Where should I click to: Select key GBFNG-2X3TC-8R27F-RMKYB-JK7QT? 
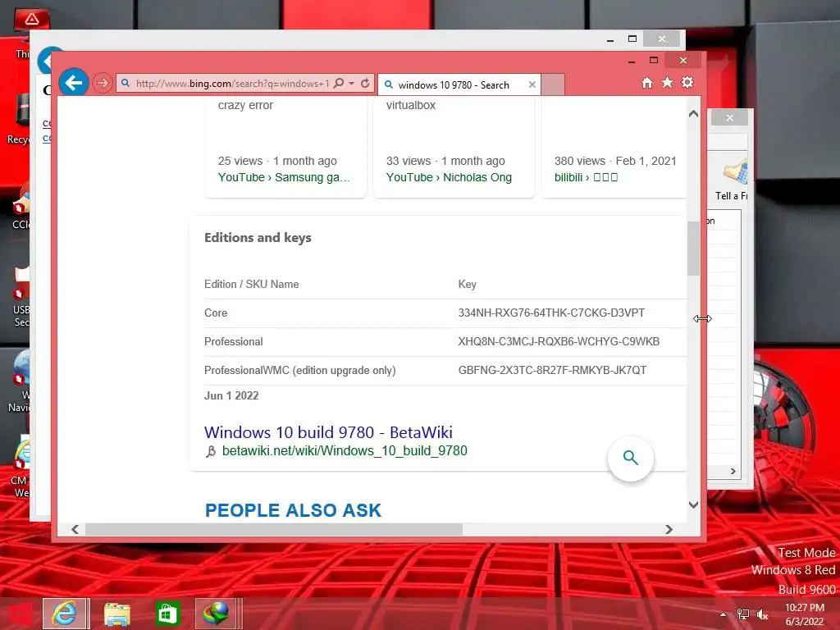point(552,370)
